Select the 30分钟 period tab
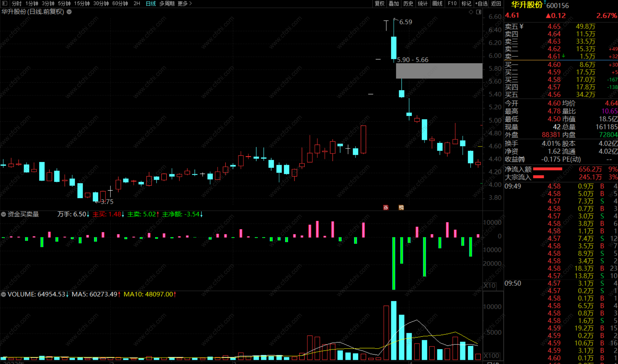The width and height of the screenshot is (618, 364). (101, 3)
